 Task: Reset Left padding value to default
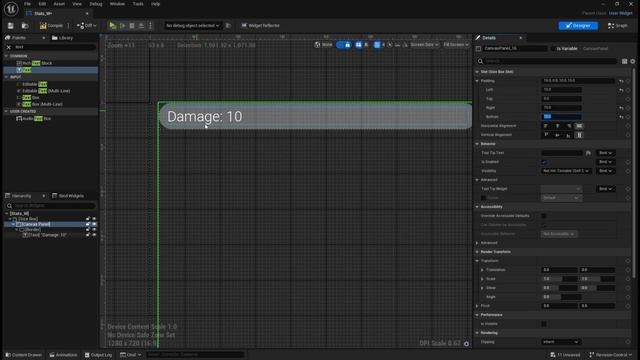click(x=621, y=90)
